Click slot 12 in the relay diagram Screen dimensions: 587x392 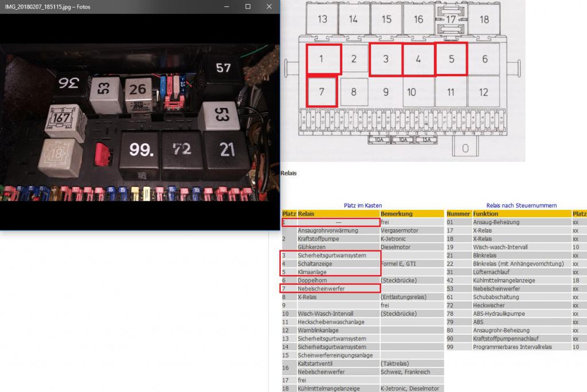click(x=484, y=92)
